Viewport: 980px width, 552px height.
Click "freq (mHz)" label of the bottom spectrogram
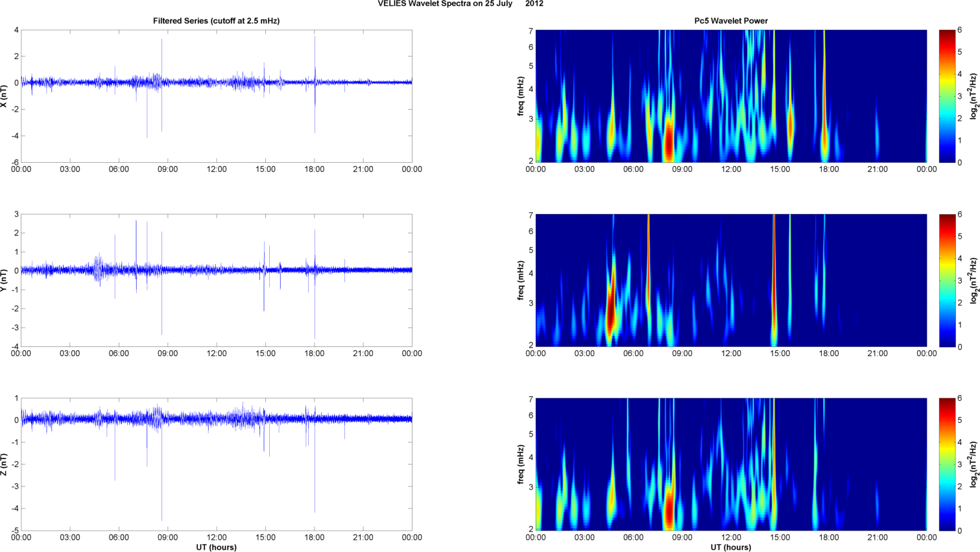click(521, 464)
